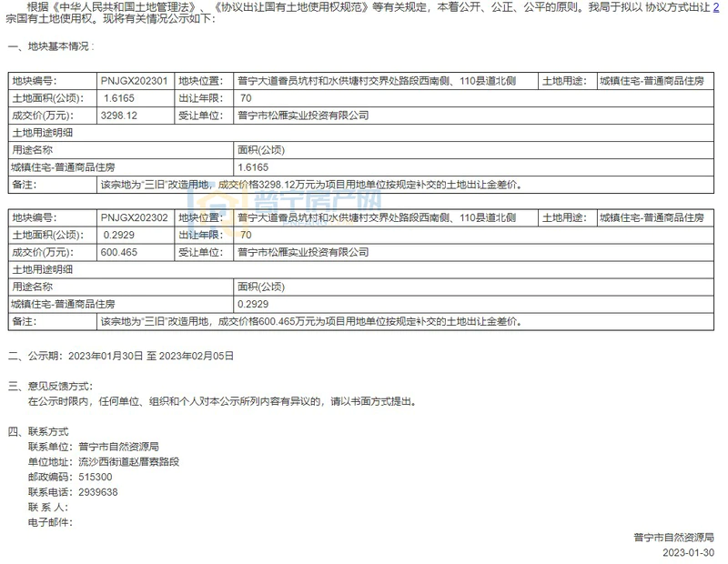This screenshot has width=728, height=564.
Task: Click the 600.465 transaction price value
Action: click(119, 252)
